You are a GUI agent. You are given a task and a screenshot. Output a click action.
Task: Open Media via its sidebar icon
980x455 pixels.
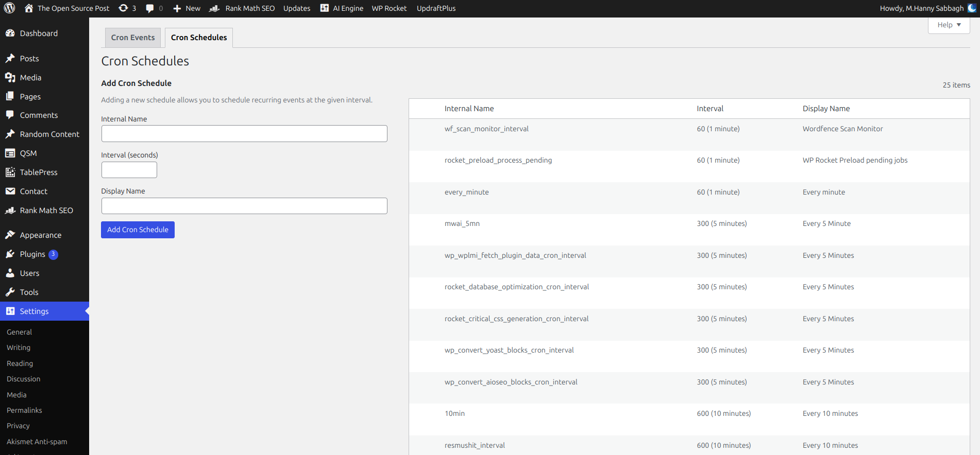tap(10, 78)
